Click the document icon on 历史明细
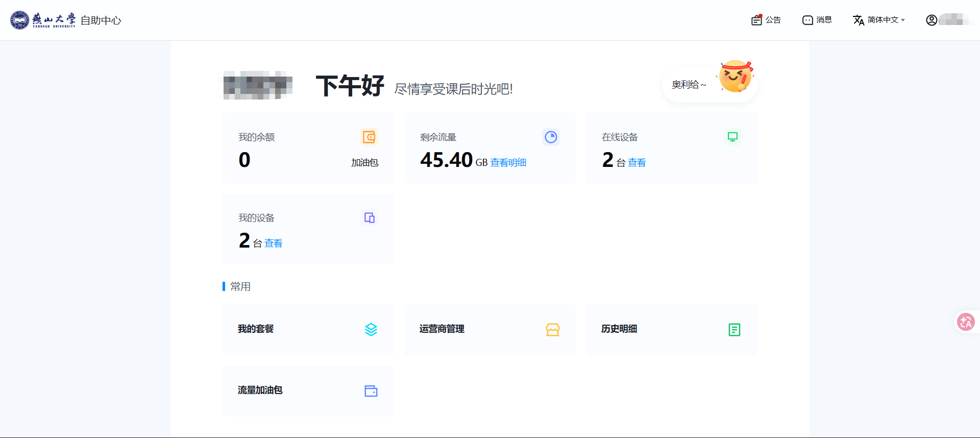The width and height of the screenshot is (980, 438). click(734, 329)
